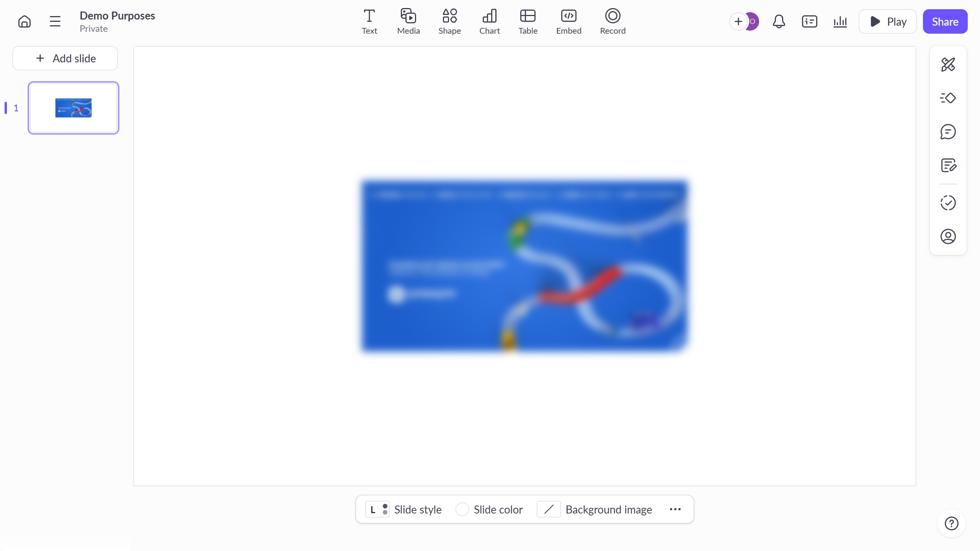Insert a Table

[x=528, y=21]
